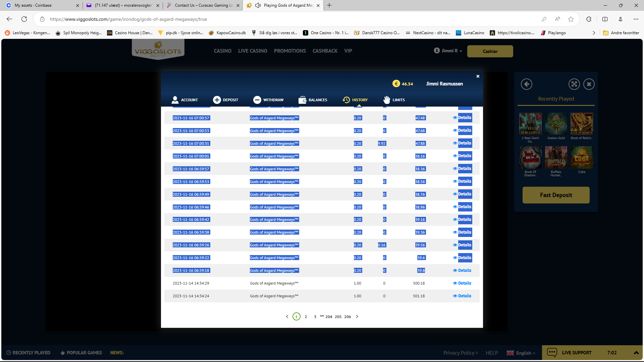Open Book of Rebirth game thumbnail
Viewport: 644px width, 362px height.
coord(582,124)
